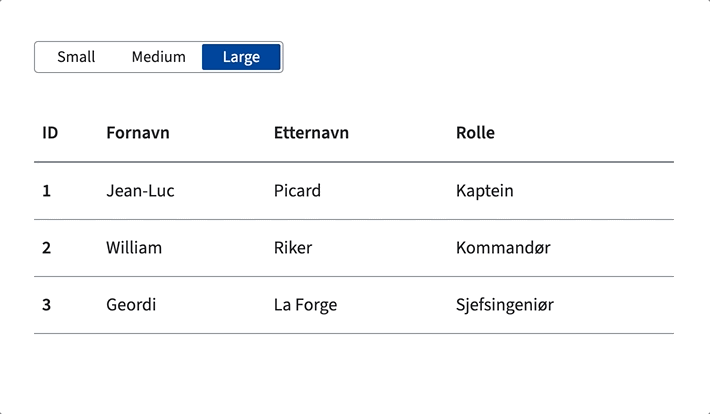This screenshot has height=414, width=710.
Task: Click row ID number 2
Action: click(46, 247)
